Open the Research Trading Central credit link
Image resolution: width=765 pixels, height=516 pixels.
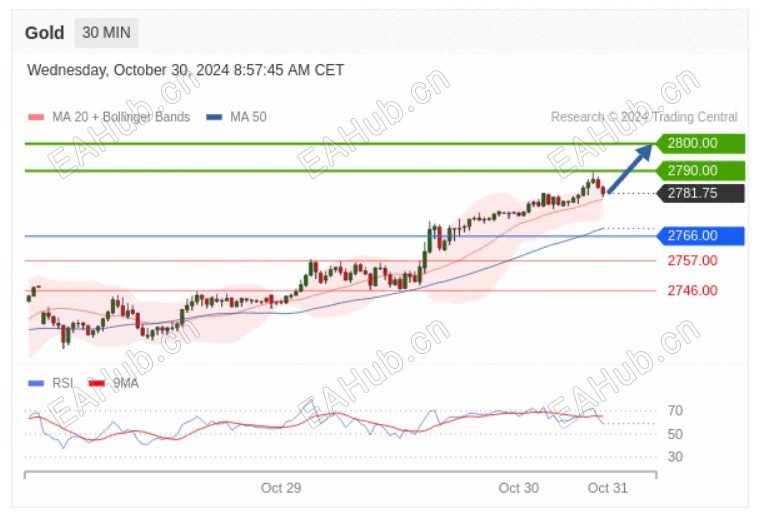pyautogui.click(x=644, y=117)
